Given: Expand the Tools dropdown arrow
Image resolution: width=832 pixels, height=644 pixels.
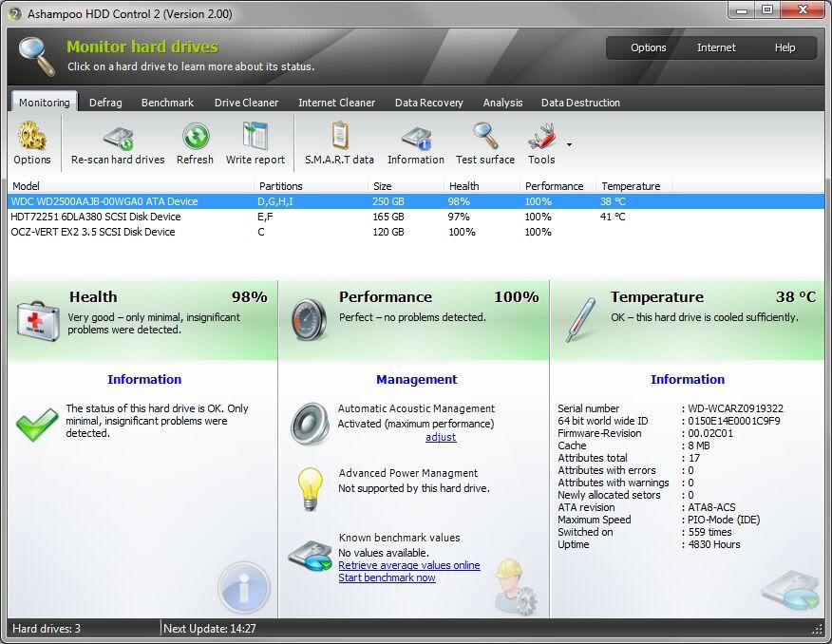Looking at the screenshot, I should tap(569, 145).
